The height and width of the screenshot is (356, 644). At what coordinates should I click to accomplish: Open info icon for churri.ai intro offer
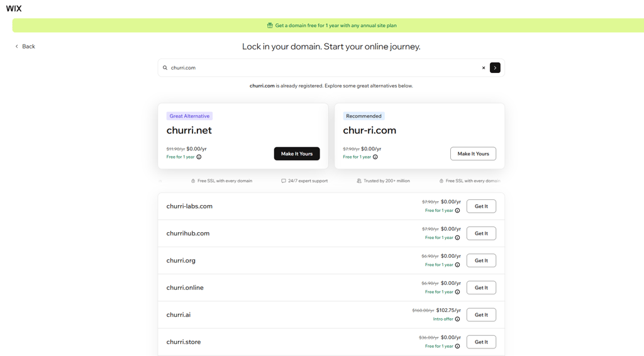[x=458, y=319]
